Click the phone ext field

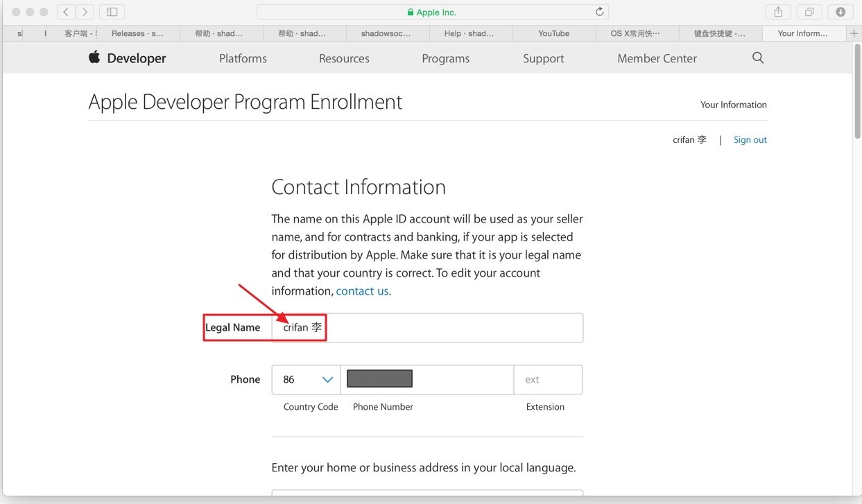[x=548, y=380]
